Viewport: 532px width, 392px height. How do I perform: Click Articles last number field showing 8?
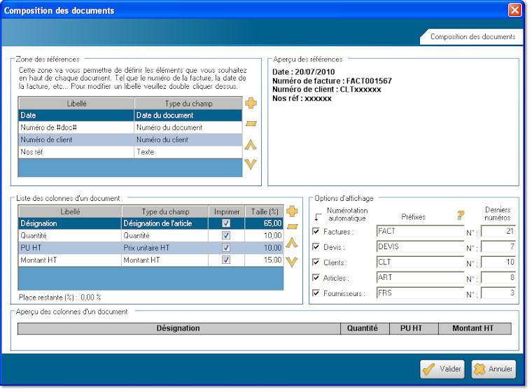coord(498,277)
